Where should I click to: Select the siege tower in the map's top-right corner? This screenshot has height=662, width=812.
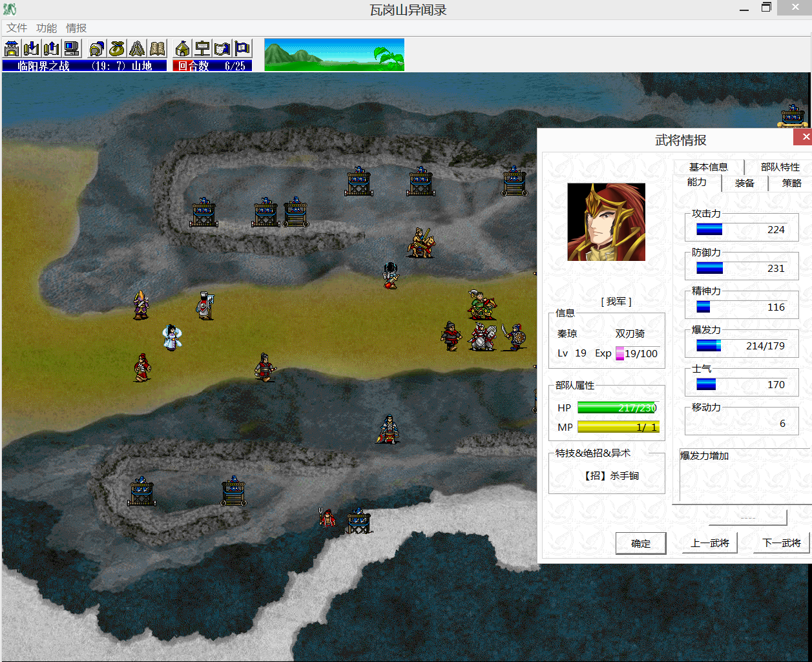793,114
